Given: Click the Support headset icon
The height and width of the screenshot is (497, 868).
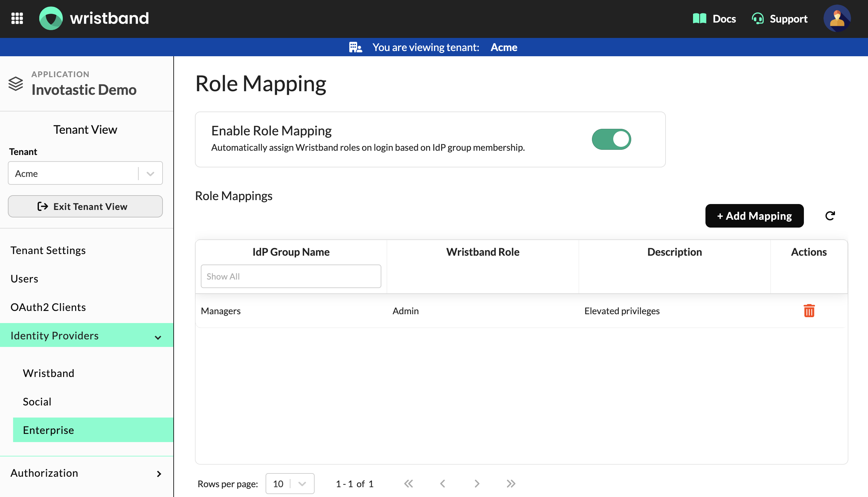Looking at the screenshot, I should [x=758, y=18].
